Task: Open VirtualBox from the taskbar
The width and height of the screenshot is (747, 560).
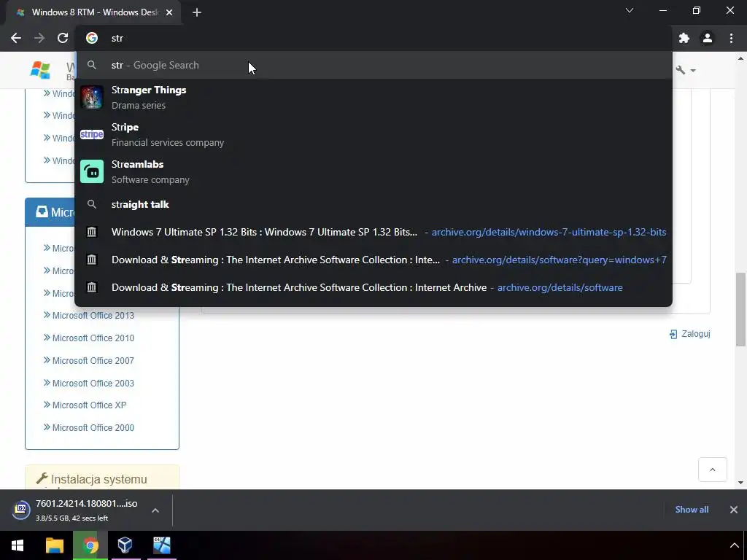Action: [x=125, y=545]
